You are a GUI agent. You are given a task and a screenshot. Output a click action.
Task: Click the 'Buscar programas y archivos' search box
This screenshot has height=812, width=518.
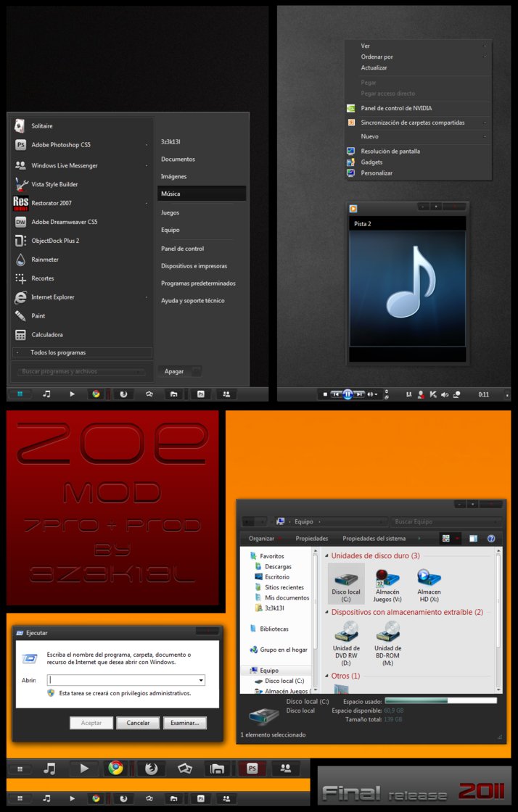click(69, 372)
